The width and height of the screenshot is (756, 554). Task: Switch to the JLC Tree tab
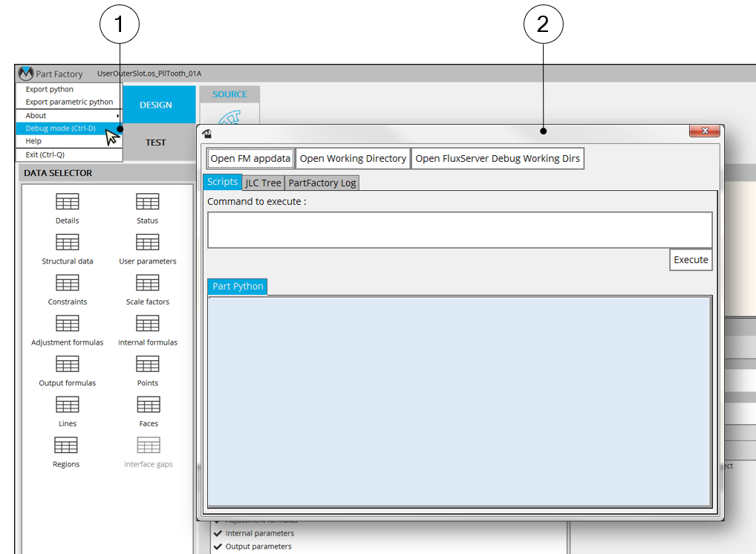263,183
